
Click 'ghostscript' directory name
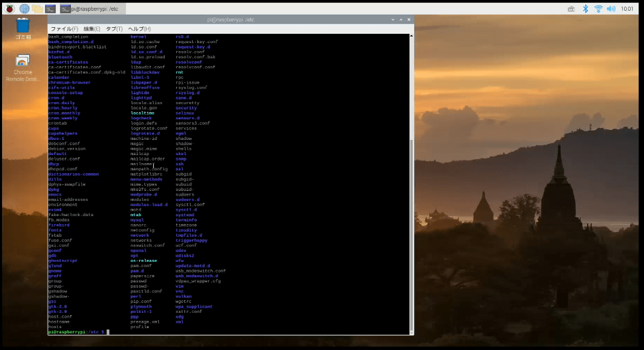pos(62,261)
